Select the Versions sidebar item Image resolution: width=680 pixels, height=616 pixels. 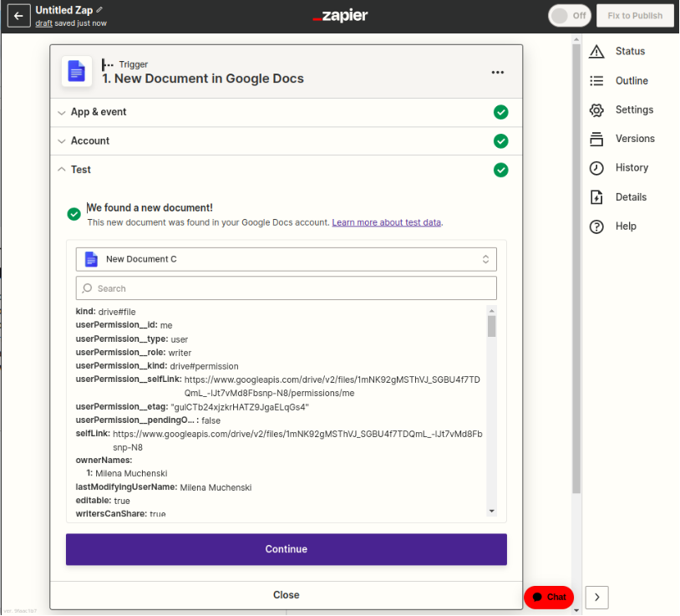pos(622,139)
